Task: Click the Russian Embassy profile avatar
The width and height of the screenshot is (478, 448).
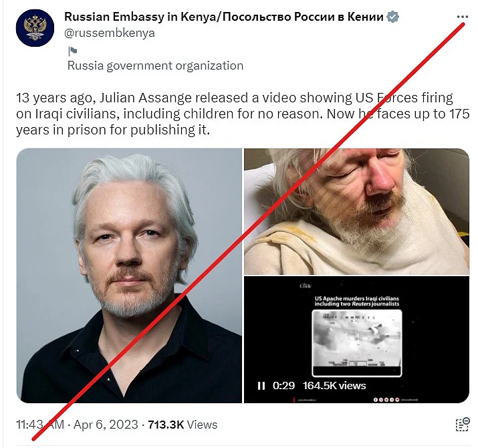Action: click(35, 28)
